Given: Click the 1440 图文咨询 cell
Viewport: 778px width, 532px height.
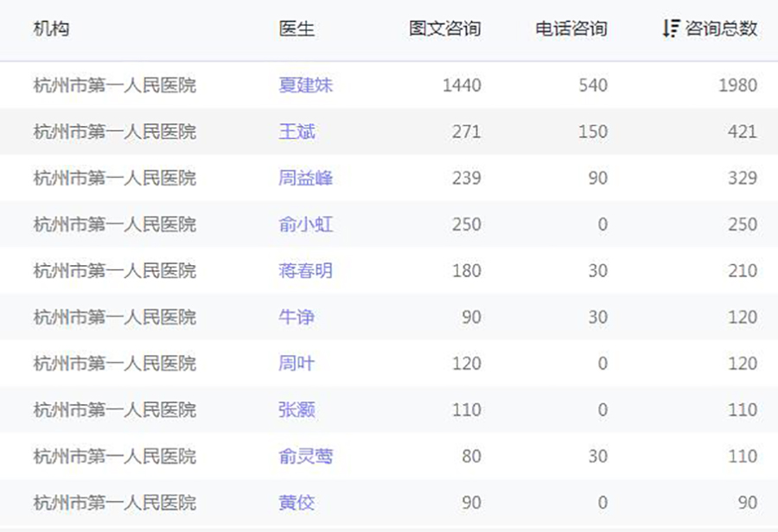Looking at the screenshot, I should tap(461, 85).
